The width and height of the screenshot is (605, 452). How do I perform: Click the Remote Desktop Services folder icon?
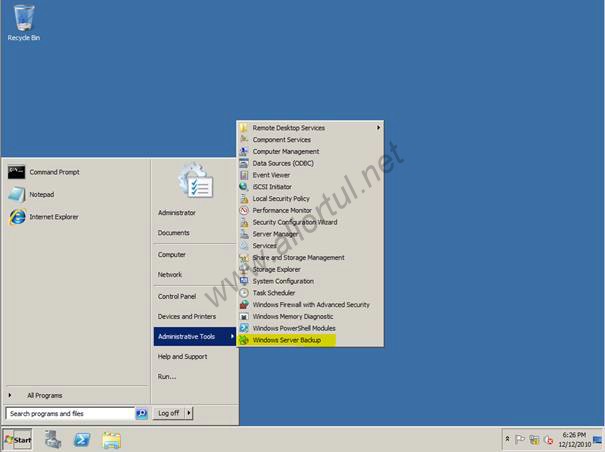[x=244, y=128]
